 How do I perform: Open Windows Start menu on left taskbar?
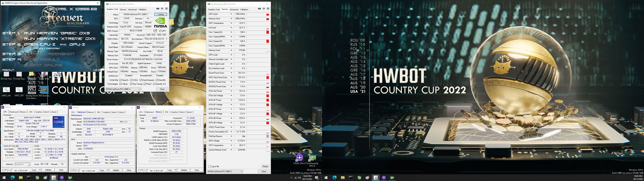(x=4, y=178)
